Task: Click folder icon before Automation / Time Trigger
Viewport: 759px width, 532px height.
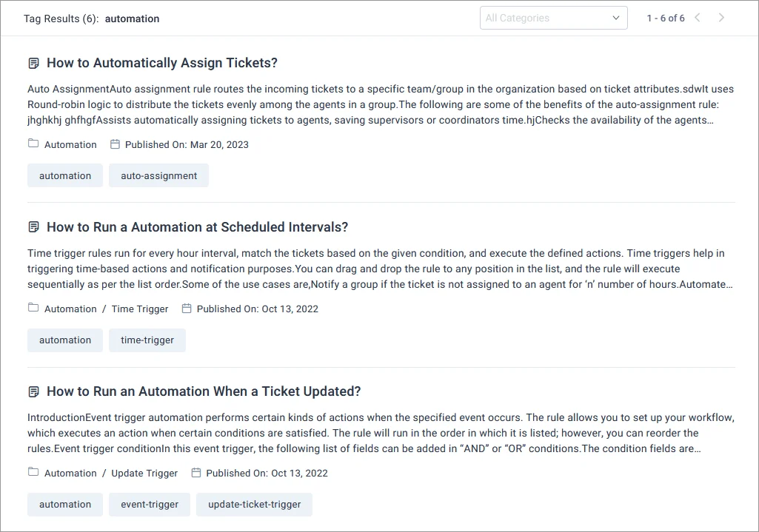Action: coord(33,309)
